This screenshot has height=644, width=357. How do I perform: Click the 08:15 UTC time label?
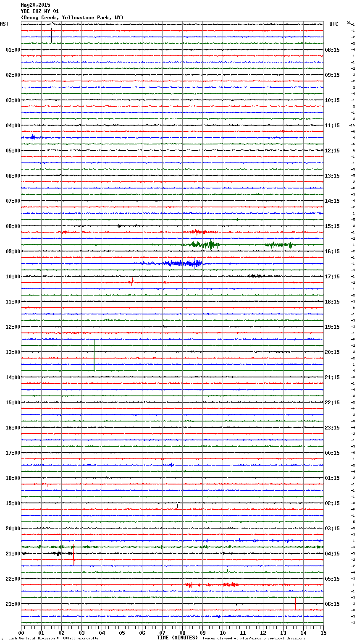pos(332,50)
